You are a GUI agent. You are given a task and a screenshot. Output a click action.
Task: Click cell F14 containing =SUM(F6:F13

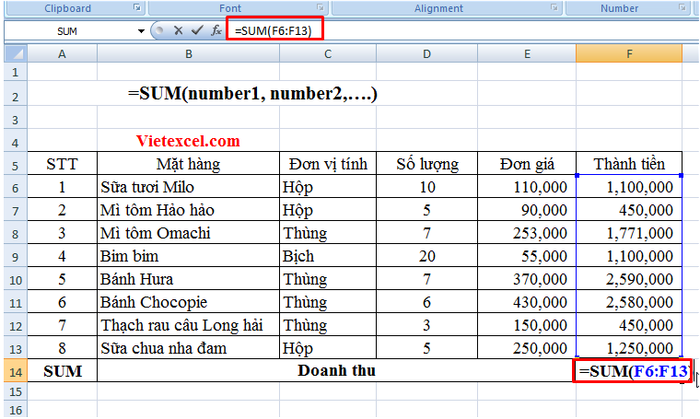(632, 371)
